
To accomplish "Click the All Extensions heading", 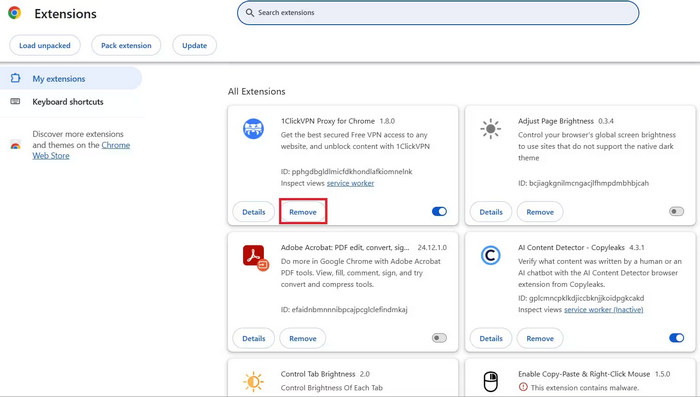I will point(257,92).
